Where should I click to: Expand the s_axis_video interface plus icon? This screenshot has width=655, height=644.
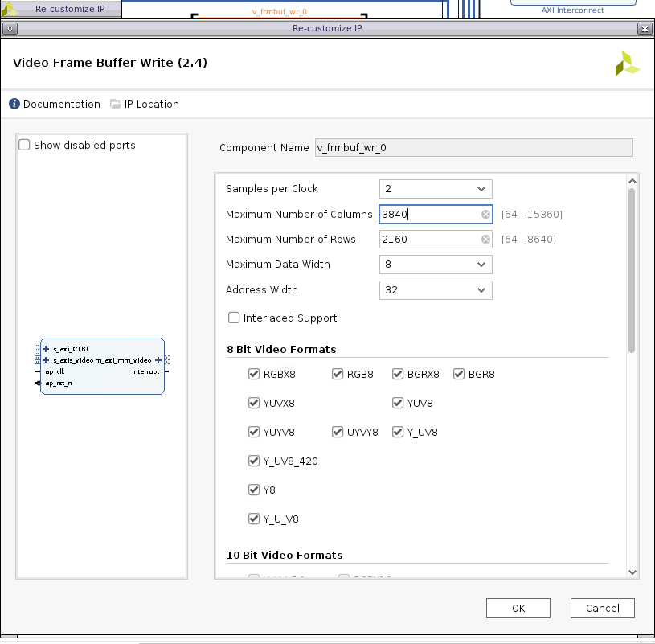click(47, 360)
